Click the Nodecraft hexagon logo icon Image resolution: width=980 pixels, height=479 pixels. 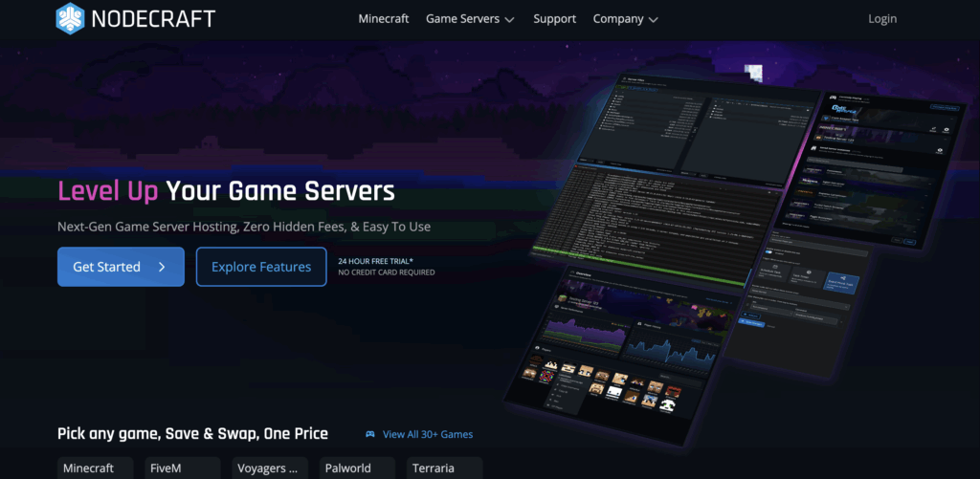coord(72,18)
